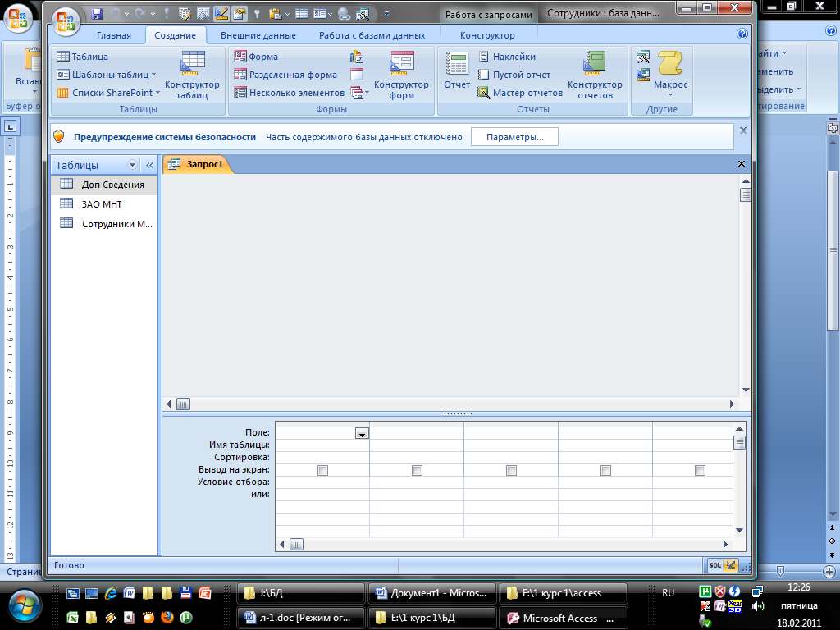The width and height of the screenshot is (840, 630).
Task: Select the ЗАО МНТ table
Action: [104, 204]
